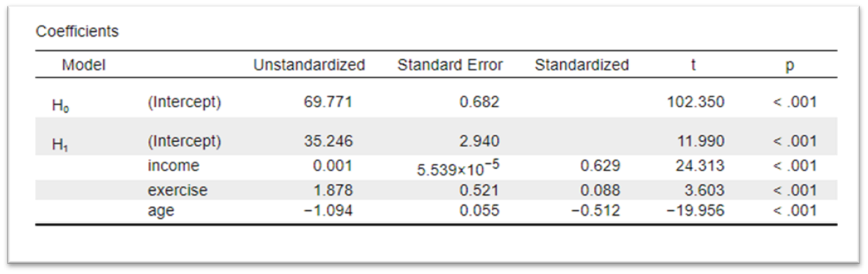Viewport: 868px width, 274px height.
Task: Click the exercise unstandardized value 1.878
Action: tap(333, 190)
